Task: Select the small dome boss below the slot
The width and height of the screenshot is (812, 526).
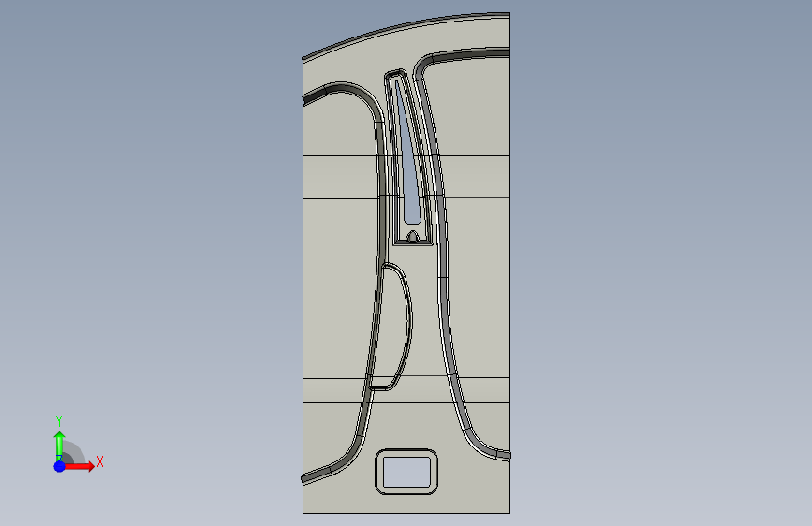Action: click(413, 237)
